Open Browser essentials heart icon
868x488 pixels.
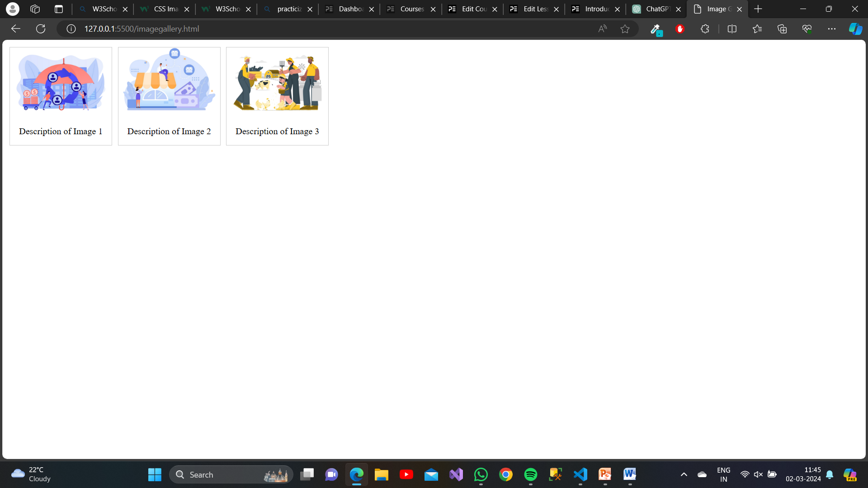click(x=807, y=28)
